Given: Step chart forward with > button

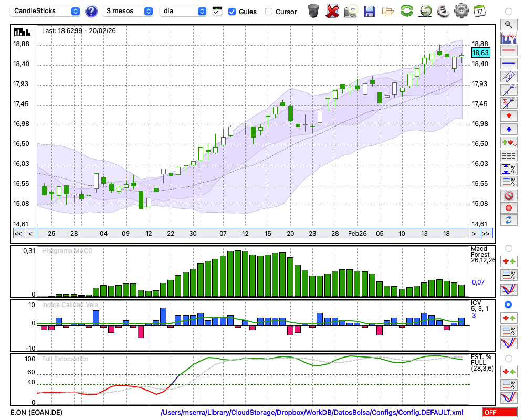Looking at the screenshot, I should click(474, 234).
